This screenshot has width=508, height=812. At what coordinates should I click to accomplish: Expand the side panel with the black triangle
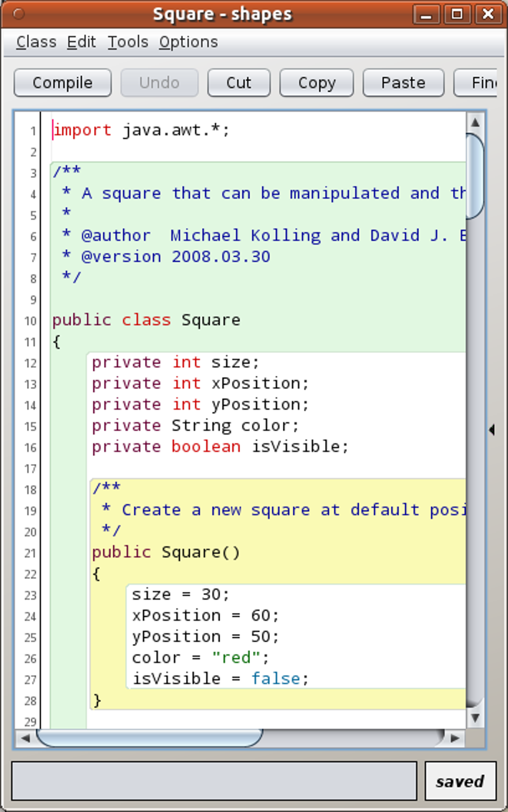coord(492,430)
